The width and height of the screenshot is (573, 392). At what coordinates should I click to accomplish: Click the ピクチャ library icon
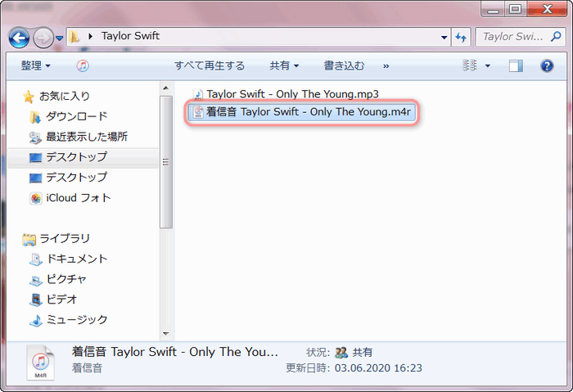pyautogui.click(x=35, y=280)
